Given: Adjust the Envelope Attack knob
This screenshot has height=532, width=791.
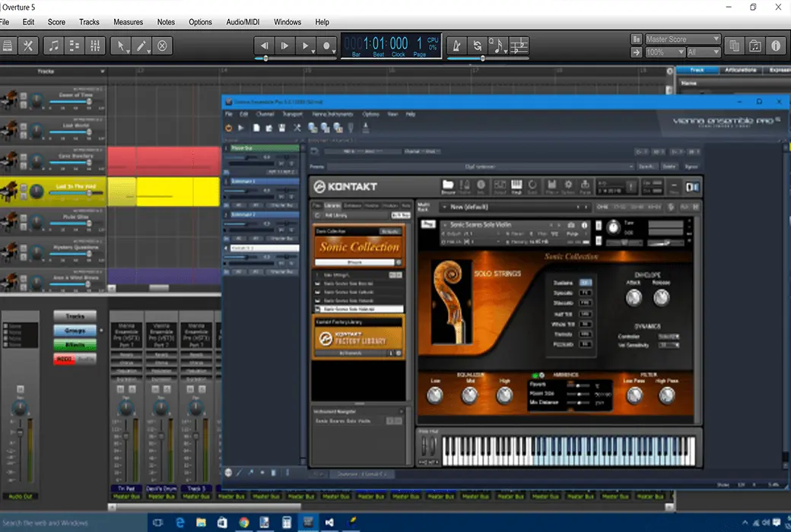Looking at the screenshot, I should [634, 297].
